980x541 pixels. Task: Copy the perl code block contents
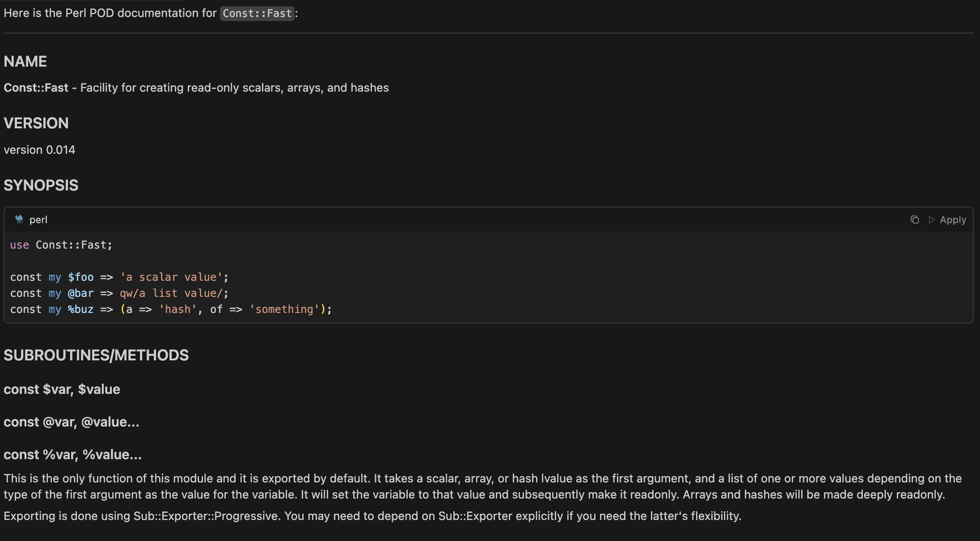[x=915, y=220]
